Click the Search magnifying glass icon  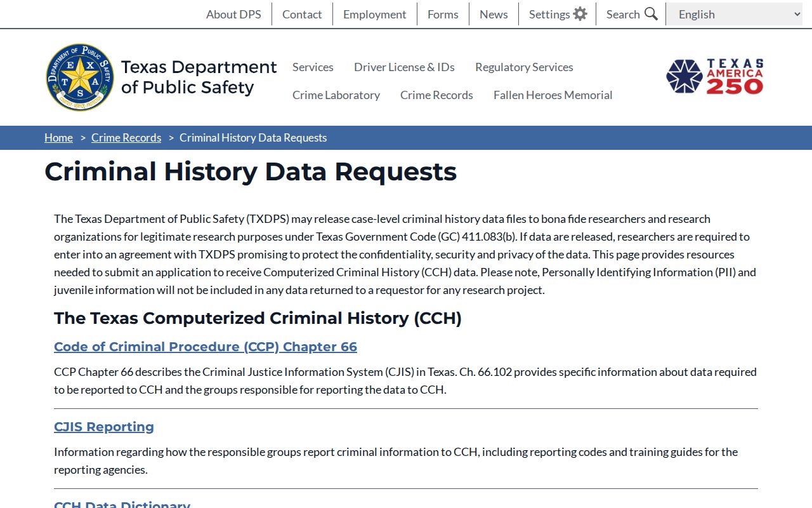pos(651,14)
